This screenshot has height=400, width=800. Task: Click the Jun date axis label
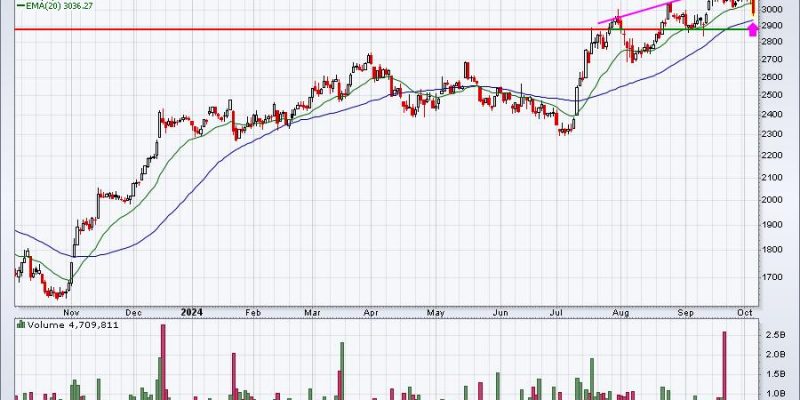501,312
